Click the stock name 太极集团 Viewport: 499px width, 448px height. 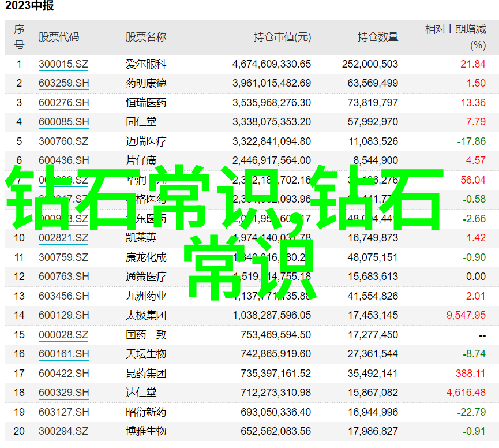pyautogui.click(x=146, y=315)
